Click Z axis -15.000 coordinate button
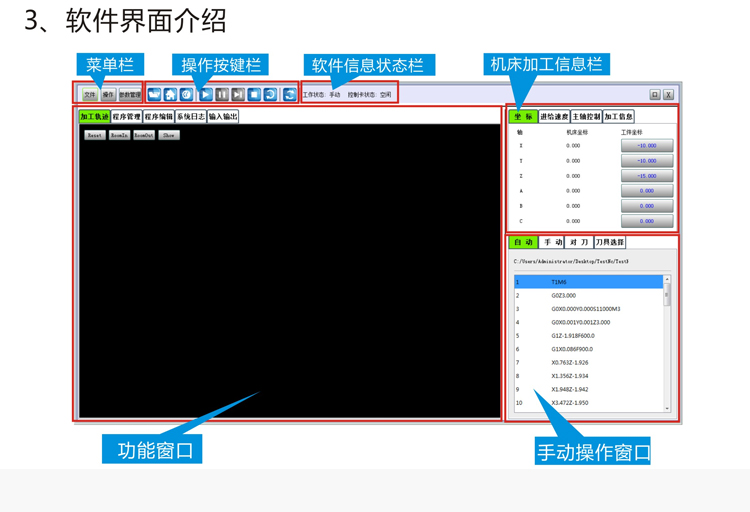 coord(647,176)
